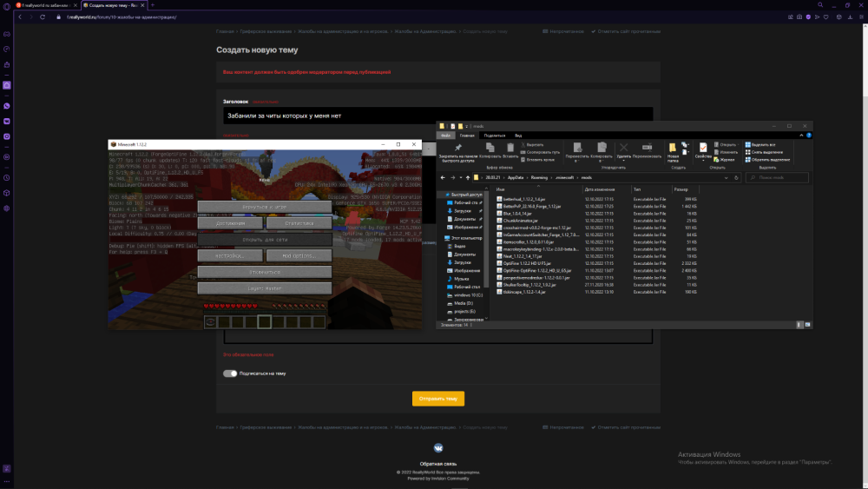Switch to the 'Главная' ribbon tab in Explorer

tap(467, 135)
